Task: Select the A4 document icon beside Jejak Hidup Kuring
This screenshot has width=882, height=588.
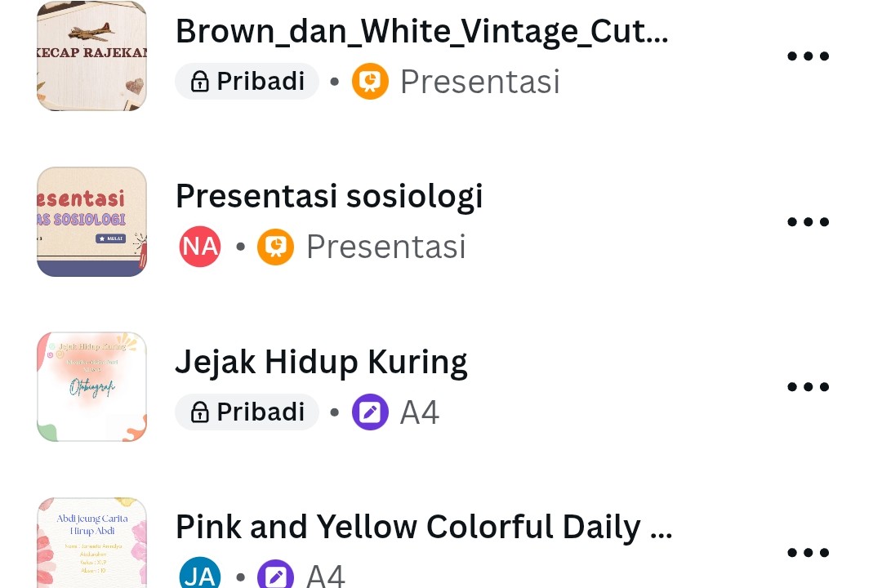Action: (x=370, y=412)
